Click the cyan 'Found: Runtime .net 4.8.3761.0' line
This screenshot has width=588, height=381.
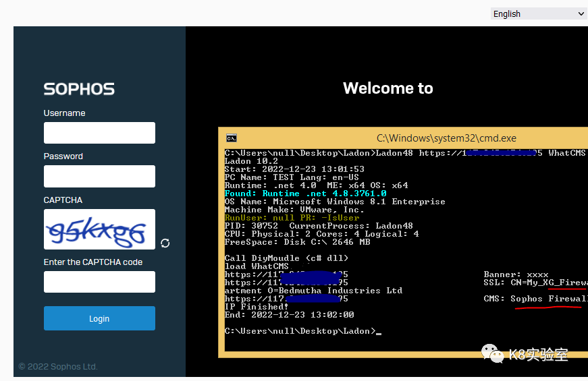(x=305, y=194)
